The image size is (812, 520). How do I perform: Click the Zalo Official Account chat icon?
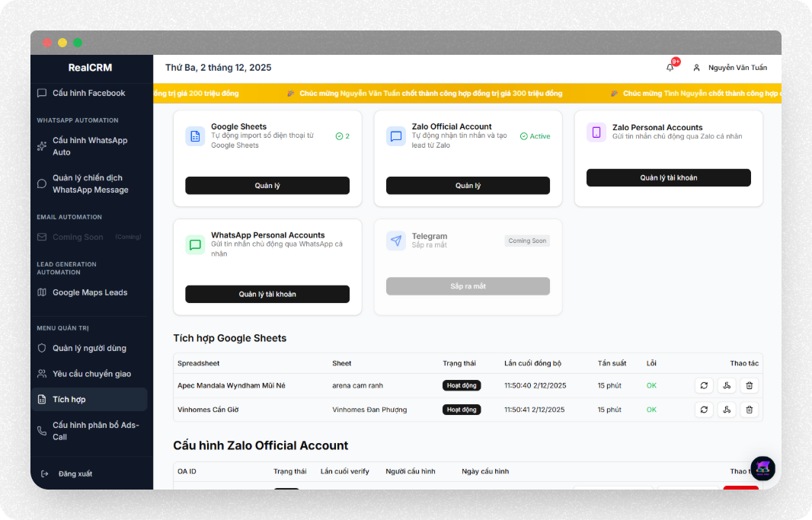click(396, 136)
